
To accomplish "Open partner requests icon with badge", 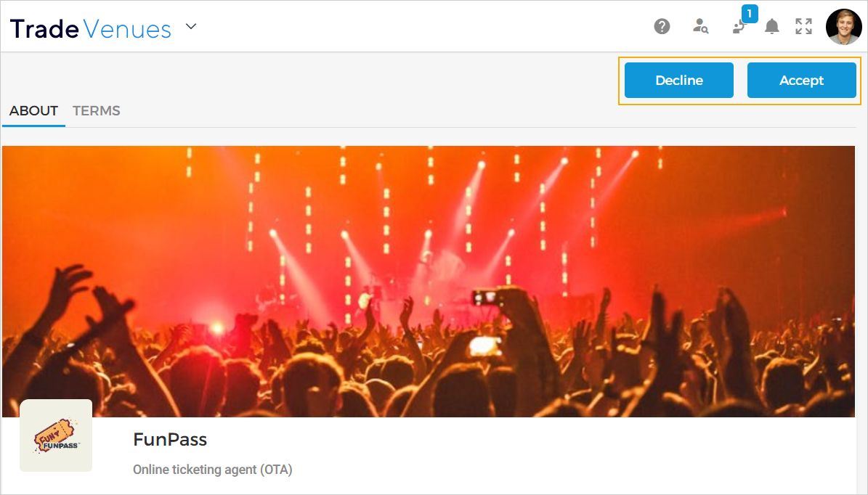I will tap(739, 28).
